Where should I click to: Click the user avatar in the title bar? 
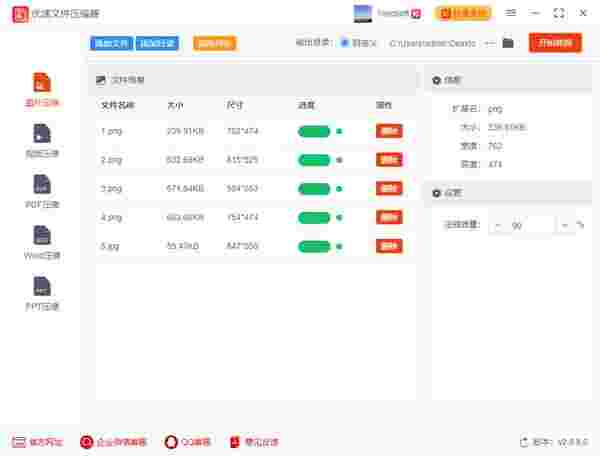click(362, 13)
